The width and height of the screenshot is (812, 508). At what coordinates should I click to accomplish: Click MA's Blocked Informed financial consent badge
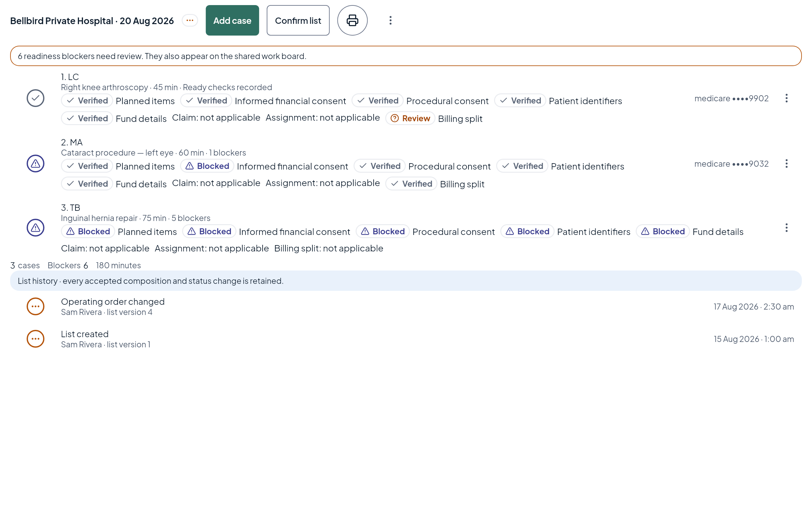[x=207, y=166]
